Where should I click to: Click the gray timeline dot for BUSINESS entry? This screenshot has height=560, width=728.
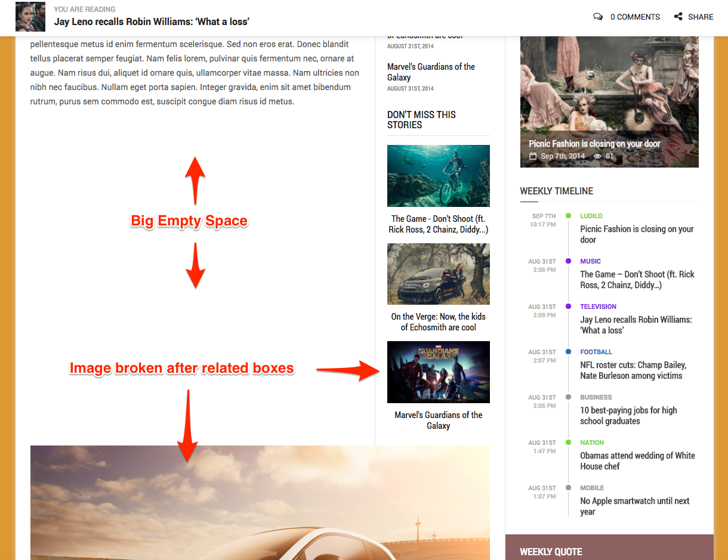568,397
